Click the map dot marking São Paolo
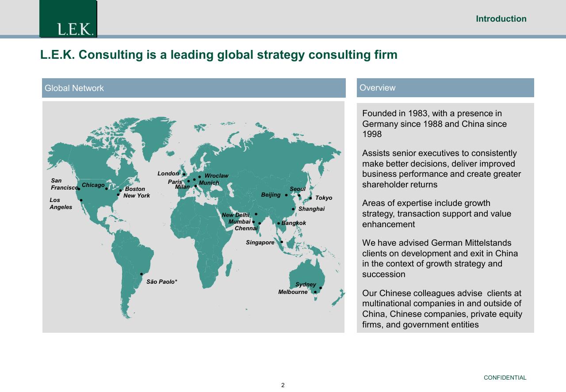Image resolution: width=566 pixels, height=392 pixels. 141,274
